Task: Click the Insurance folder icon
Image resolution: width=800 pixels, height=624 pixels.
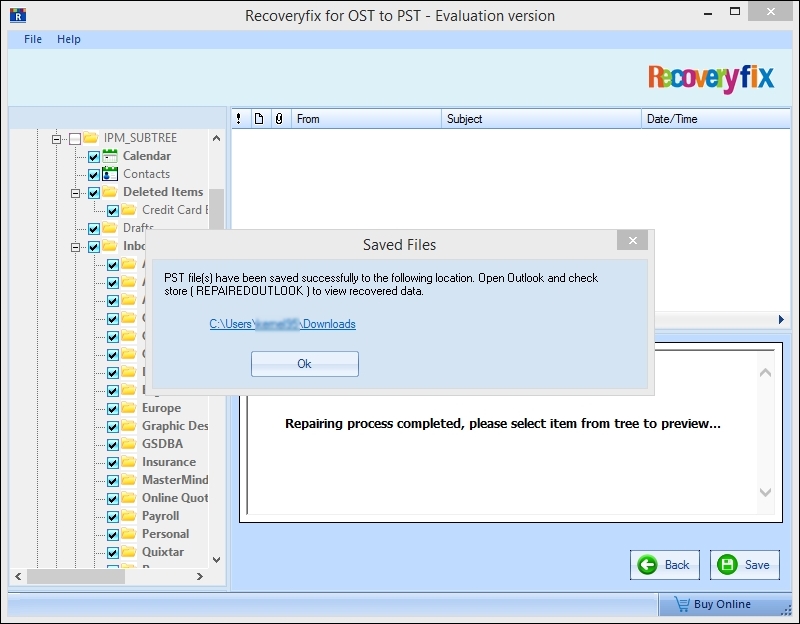Action: tap(129, 462)
